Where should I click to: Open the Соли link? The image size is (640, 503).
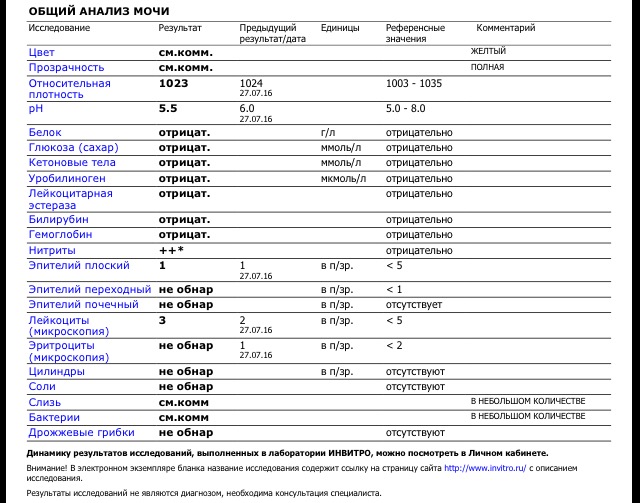[42, 387]
